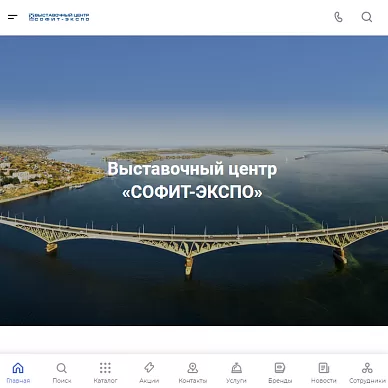Image resolution: width=388 pixels, height=388 pixels.
Task: Tap the phone call icon
Action: coord(338,17)
